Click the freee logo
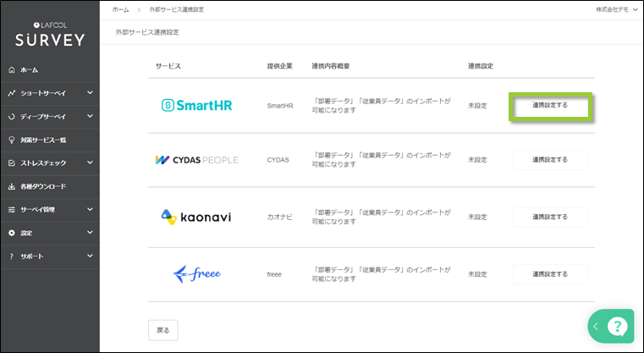Screen dimensions: 644x353 pyautogui.click(x=196, y=273)
